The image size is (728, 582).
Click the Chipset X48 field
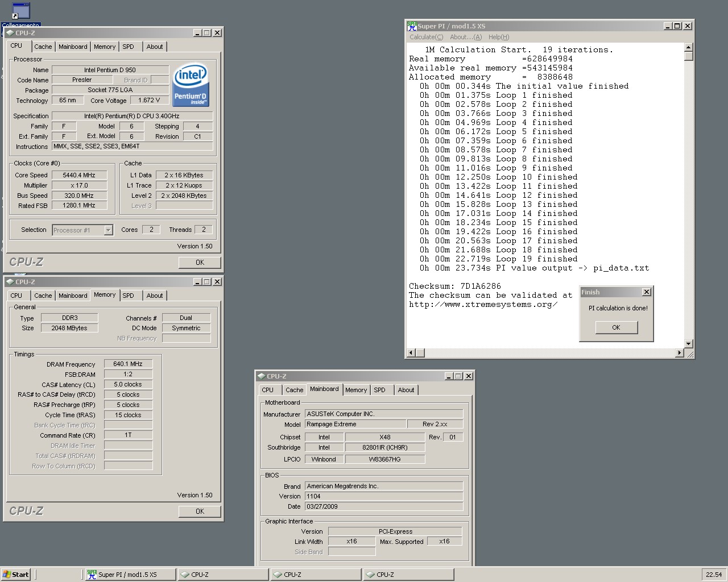pyautogui.click(x=385, y=437)
